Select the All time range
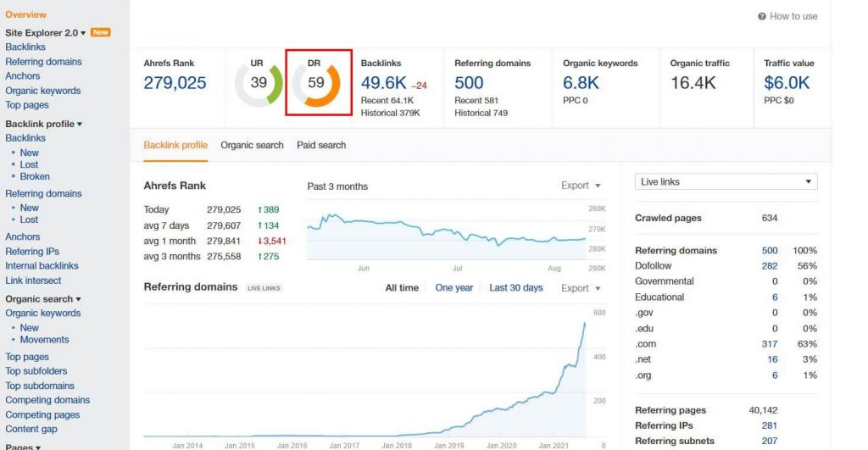The height and width of the screenshot is (450, 868). 402,288
